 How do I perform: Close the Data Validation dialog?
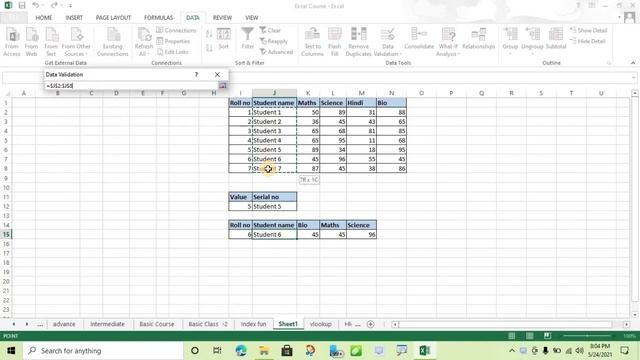pyautogui.click(x=217, y=74)
